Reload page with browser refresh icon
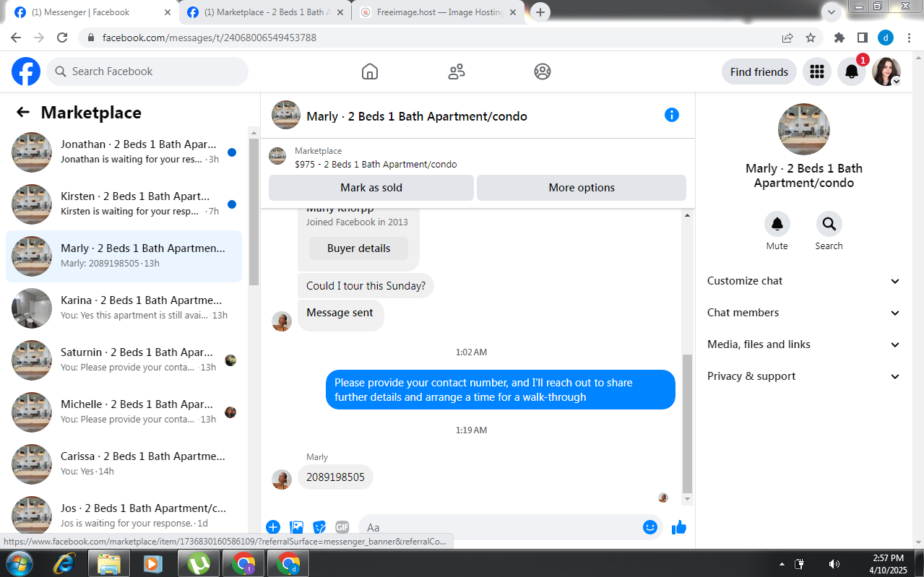924x577 pixels. (x=62, y=38)
